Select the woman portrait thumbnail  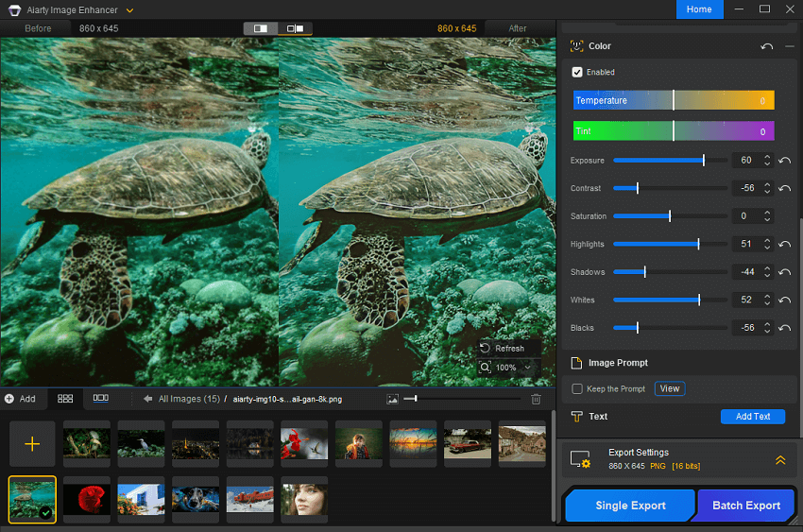304,499
